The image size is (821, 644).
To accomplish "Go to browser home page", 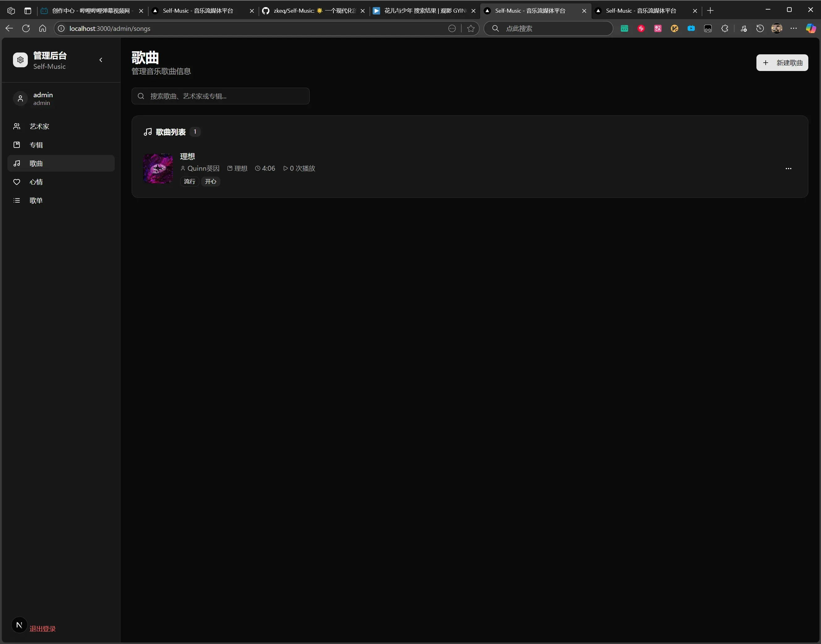I will point(43,28).
